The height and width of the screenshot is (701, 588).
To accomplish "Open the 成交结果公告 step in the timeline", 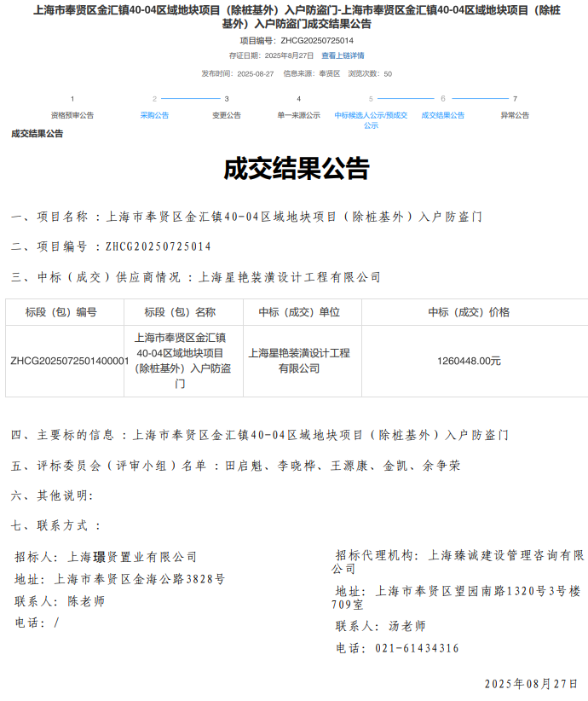I will point(443,115).
